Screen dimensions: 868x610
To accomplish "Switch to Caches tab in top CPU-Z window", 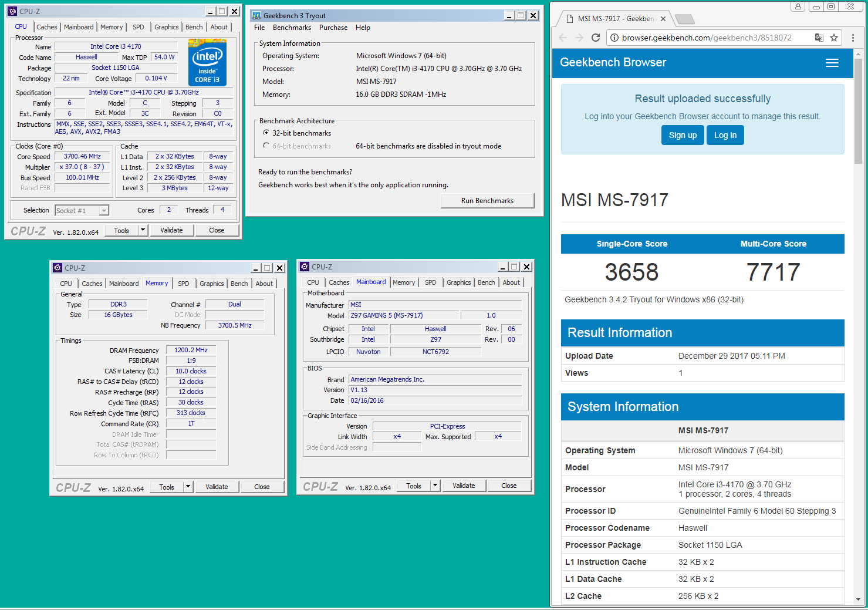I will [x=47, y=27].
